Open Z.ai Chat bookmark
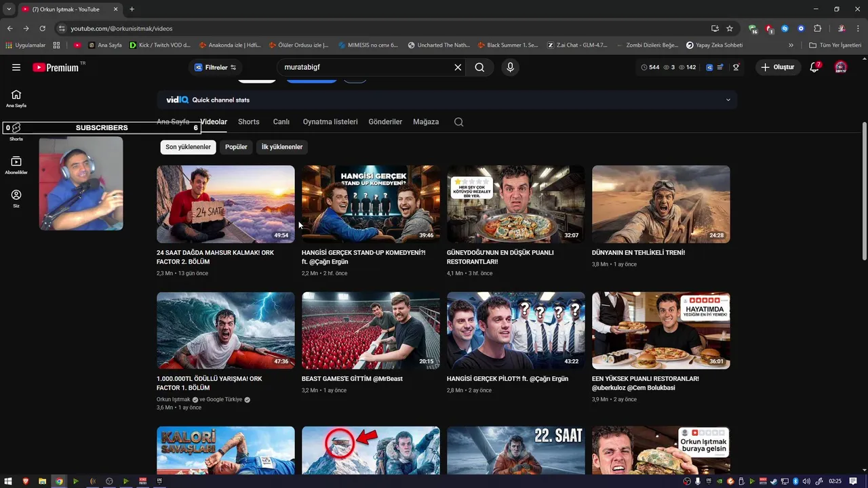Viewport: 868px width, 488px height. [x=577, y=45]
